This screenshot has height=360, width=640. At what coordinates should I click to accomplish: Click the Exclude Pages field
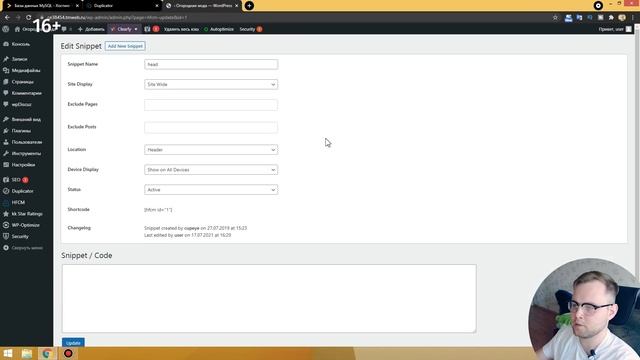tap(211, 105)
